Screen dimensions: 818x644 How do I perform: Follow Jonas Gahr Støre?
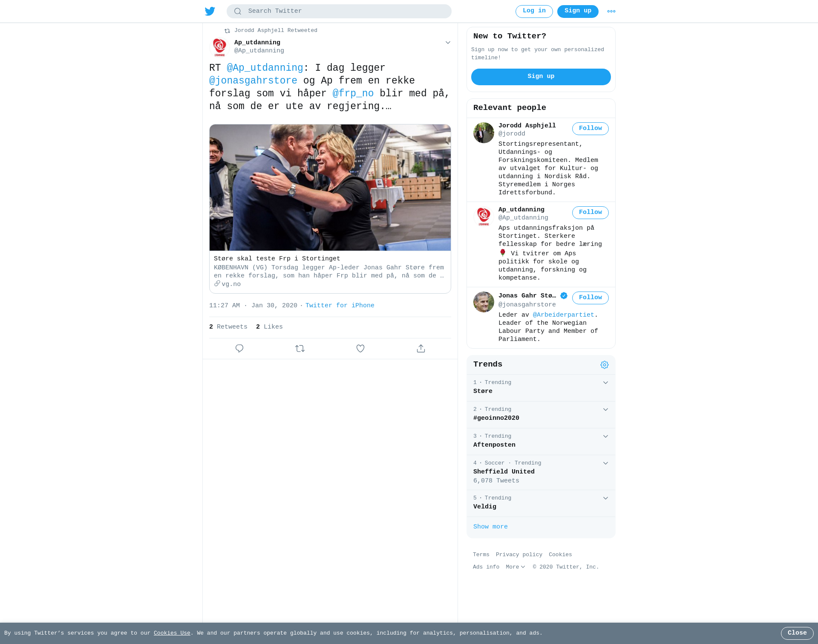pos(590,298)
